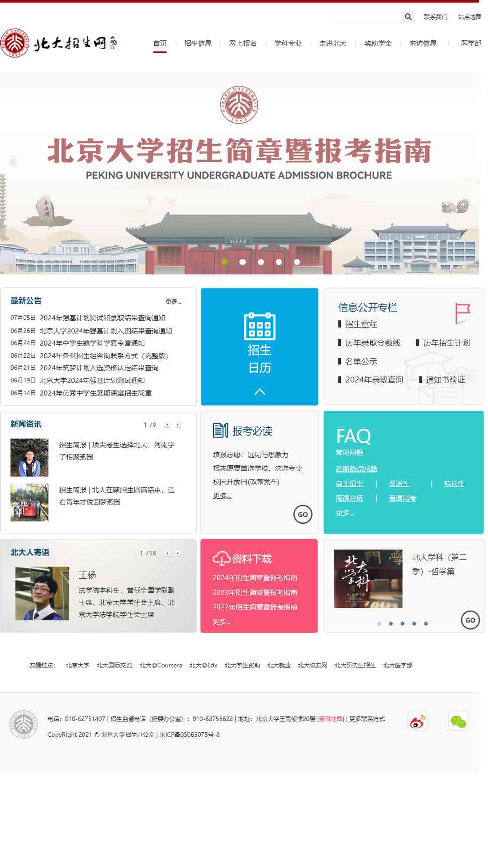Open the 首页 menu item
The width and height of the screenshot is (488, 868).
pyautogui.click(x=160, y=43)
